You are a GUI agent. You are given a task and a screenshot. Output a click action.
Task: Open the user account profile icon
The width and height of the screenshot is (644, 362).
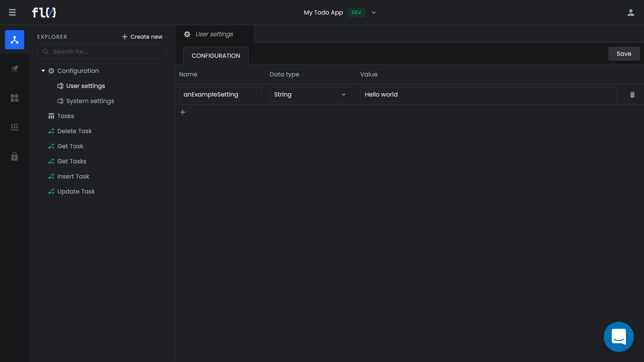tap(631, 12)
